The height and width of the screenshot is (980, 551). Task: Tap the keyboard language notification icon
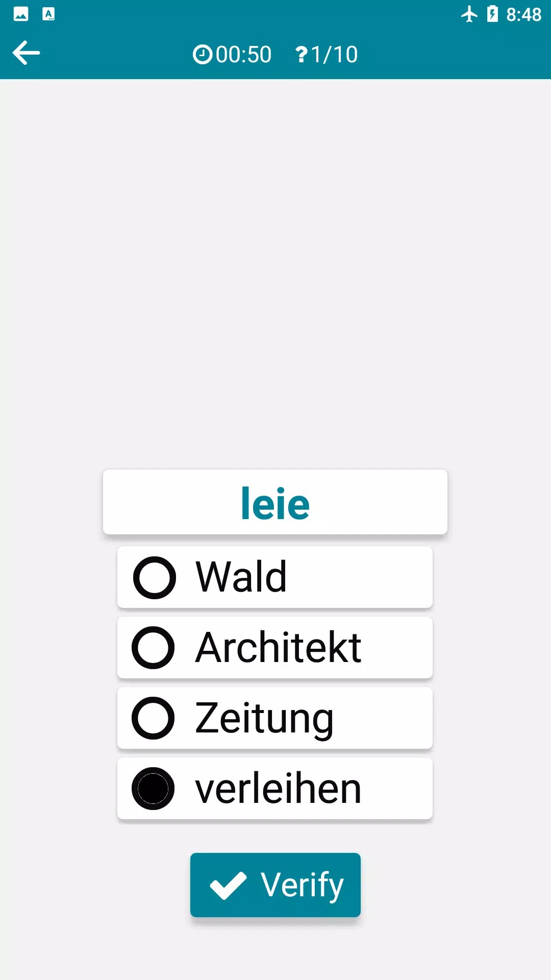point(48,14)
